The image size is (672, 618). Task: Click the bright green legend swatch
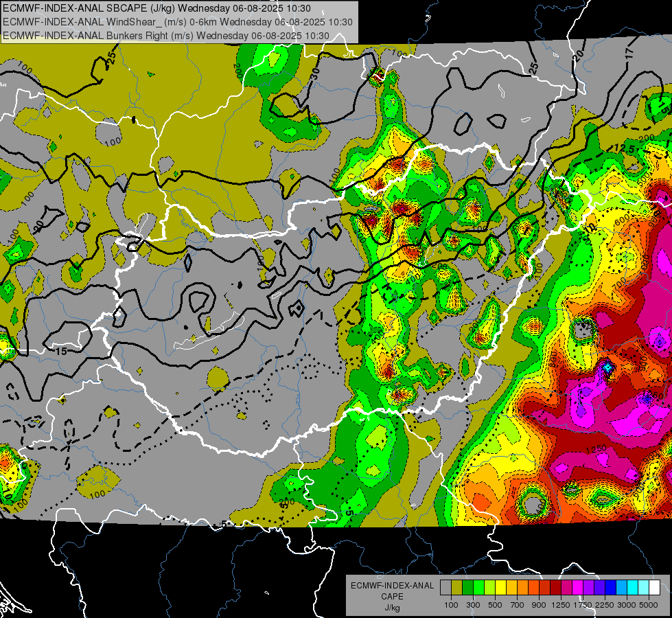click(478, 588)
